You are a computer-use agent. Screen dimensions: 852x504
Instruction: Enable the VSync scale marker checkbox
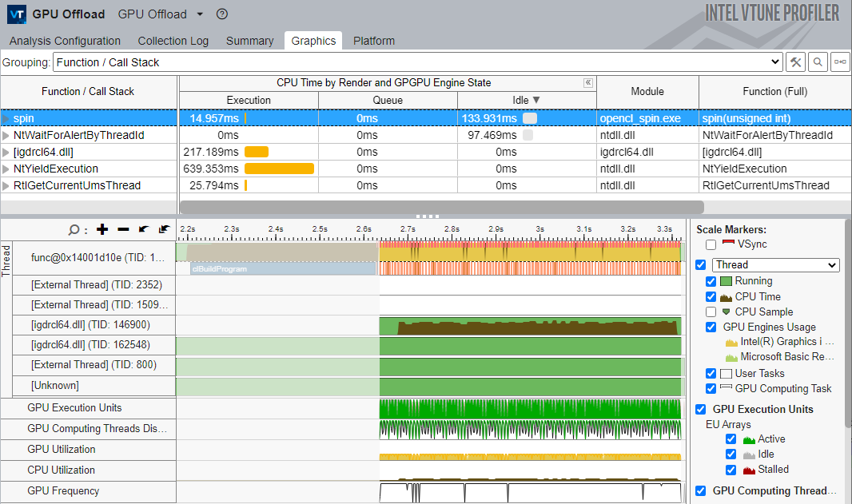click(711, 244)
